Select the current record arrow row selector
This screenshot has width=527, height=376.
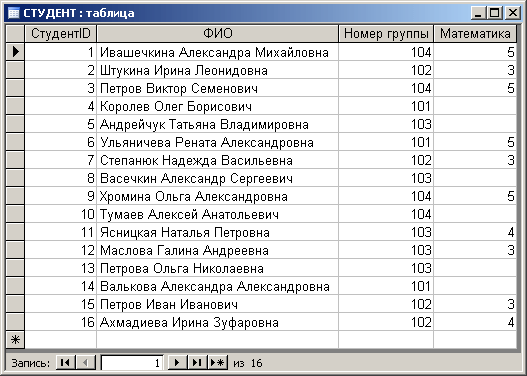(15, 52)
